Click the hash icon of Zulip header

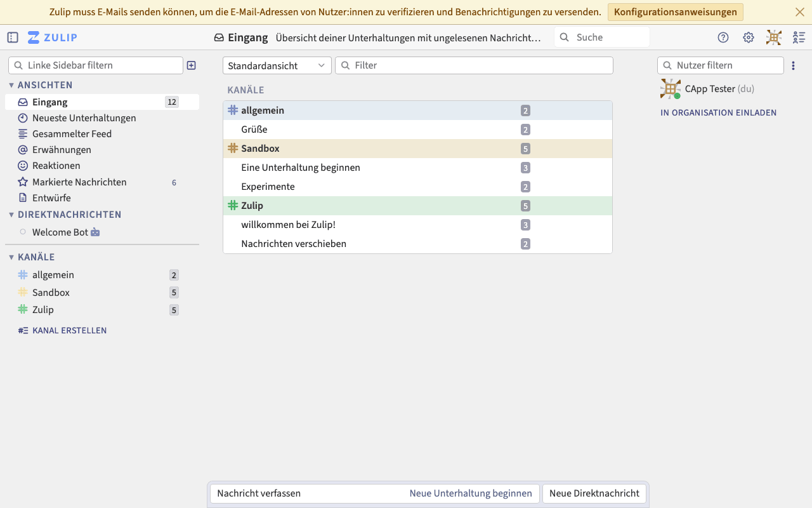click(233, 206)
